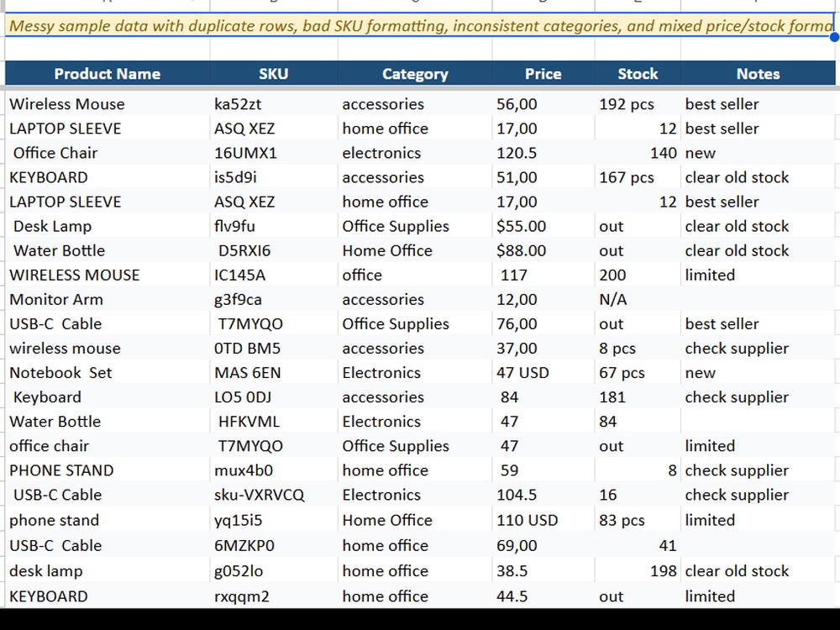
Task: Click SKU cell '16UMX1'
Action: point(274,153)
